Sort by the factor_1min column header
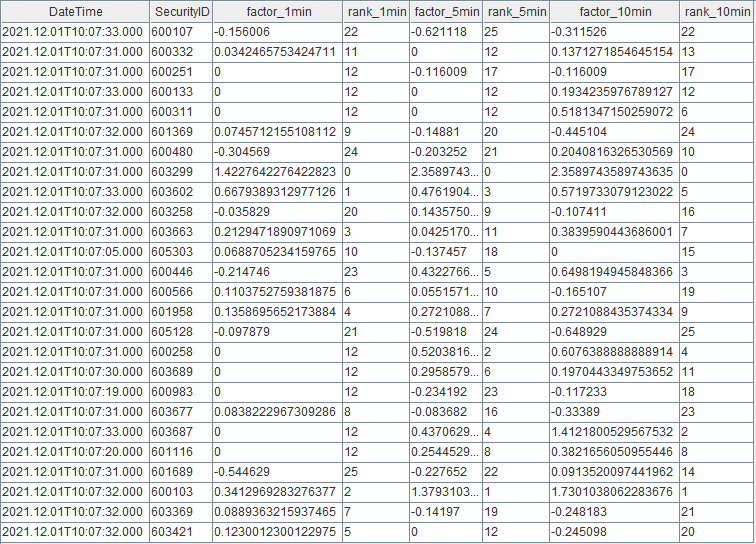 point(276,11)
